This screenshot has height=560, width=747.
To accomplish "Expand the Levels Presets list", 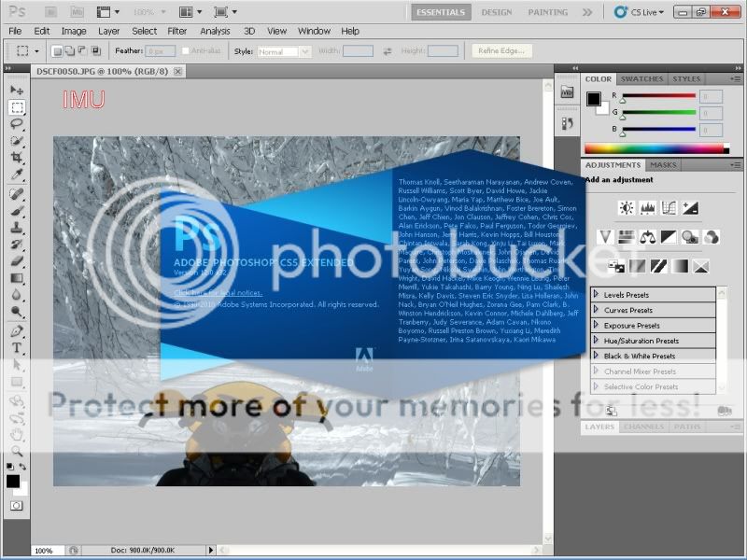I will coord(597,295).
